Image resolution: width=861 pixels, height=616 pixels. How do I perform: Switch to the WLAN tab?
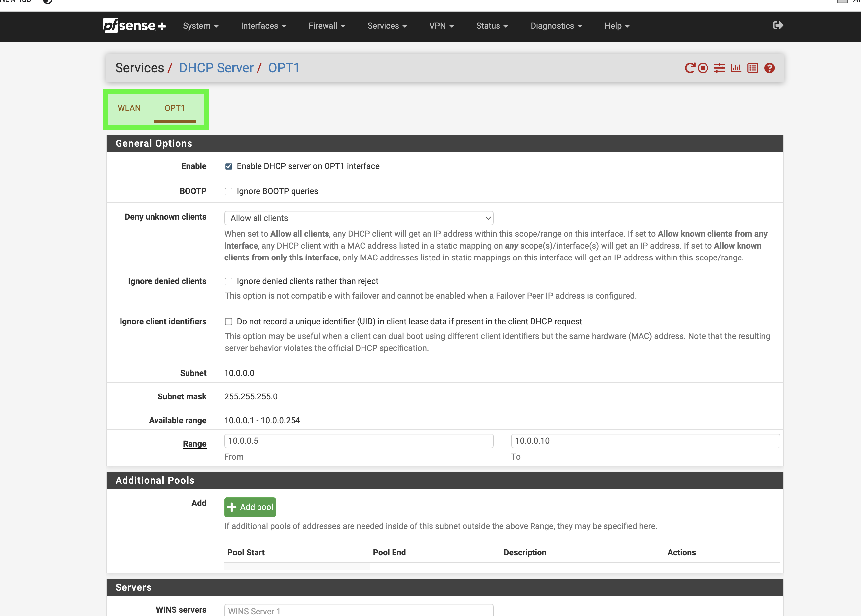(129, 108)
